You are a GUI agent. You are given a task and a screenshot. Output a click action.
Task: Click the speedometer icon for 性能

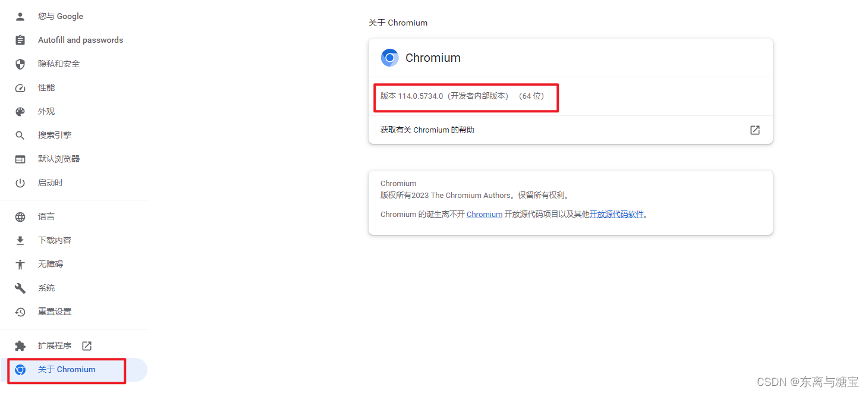[20, 87]
